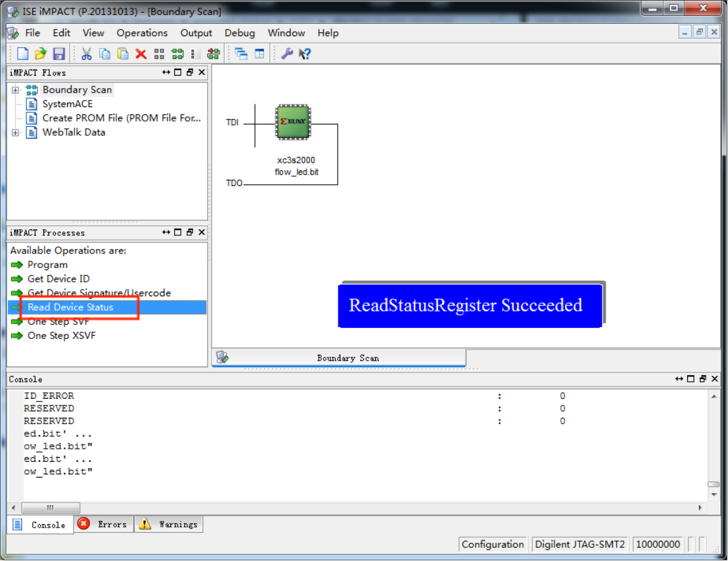Delete using the red X toolbar icon

click(141, 54)
